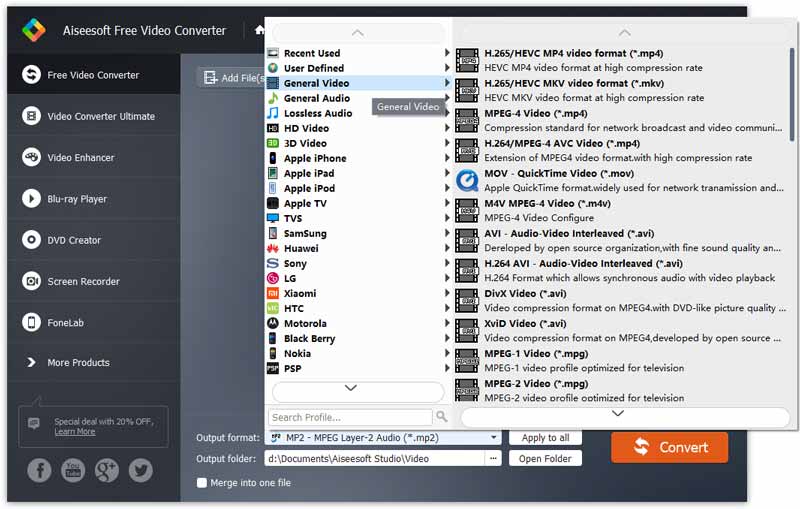Click the Xiaomi brand icon
Screen dimensions: 800x509
[273, 293]
